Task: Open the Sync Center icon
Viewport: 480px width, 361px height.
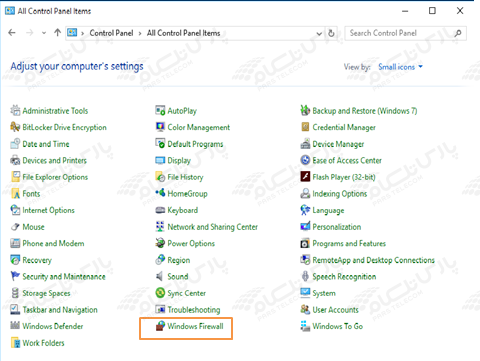Action: (x=160, y=293)
